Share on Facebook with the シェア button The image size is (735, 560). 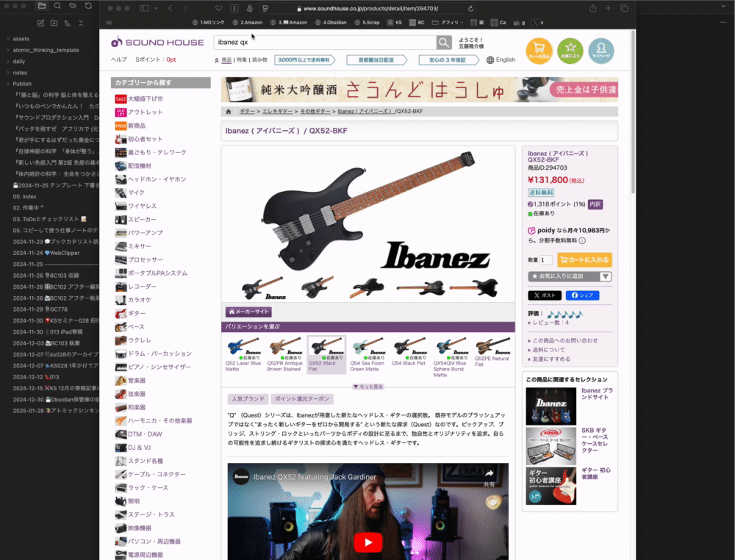(x=582, y=295)
